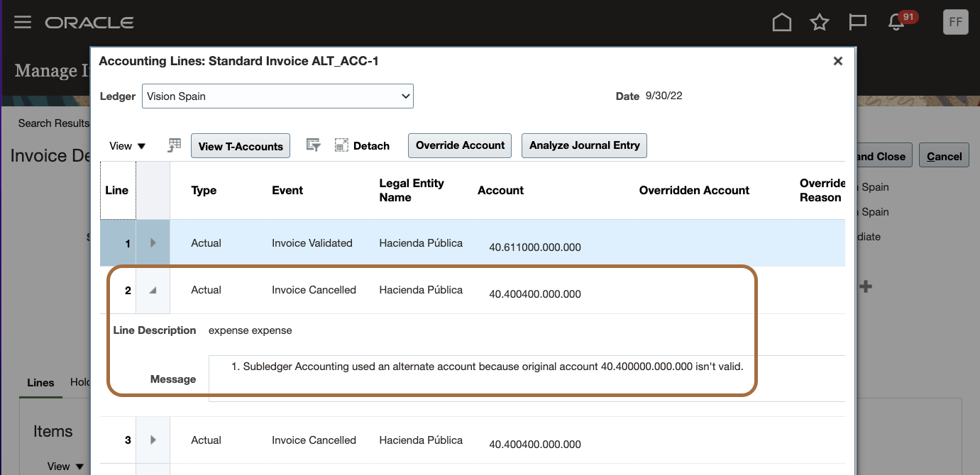The height and width of the screenshot is (475, 980).
Task: Open the Watchlist flag icon
Action: pyautogui.click(x=858, y=23)
